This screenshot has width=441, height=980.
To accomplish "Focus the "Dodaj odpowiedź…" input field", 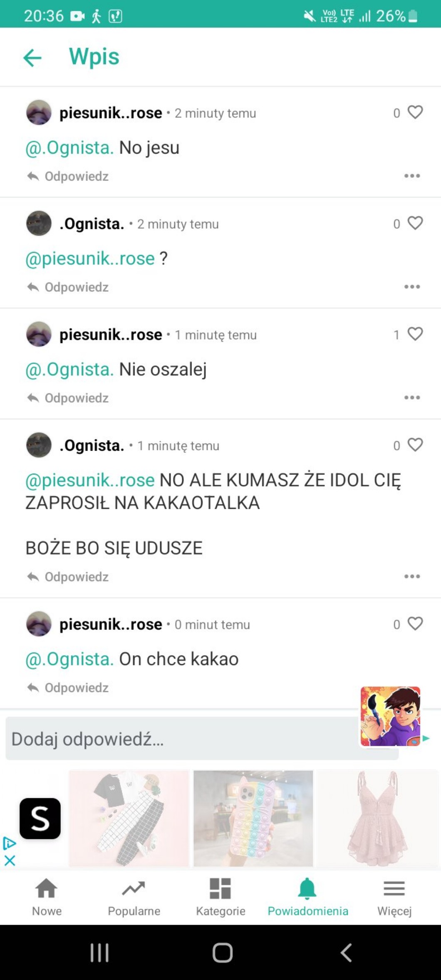I will [x=179, y=739].
